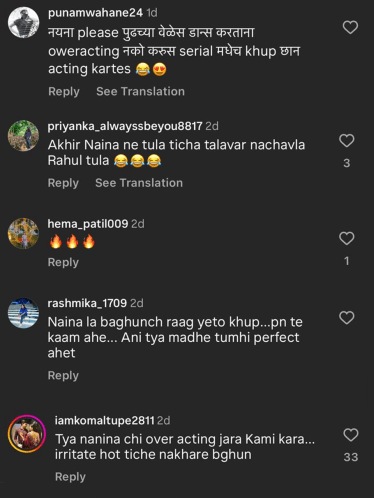This screenshot has height=498, width=374.
Task: Reply to priyanka_alwayssbeyou8817's comment
Action: point(63,183)
